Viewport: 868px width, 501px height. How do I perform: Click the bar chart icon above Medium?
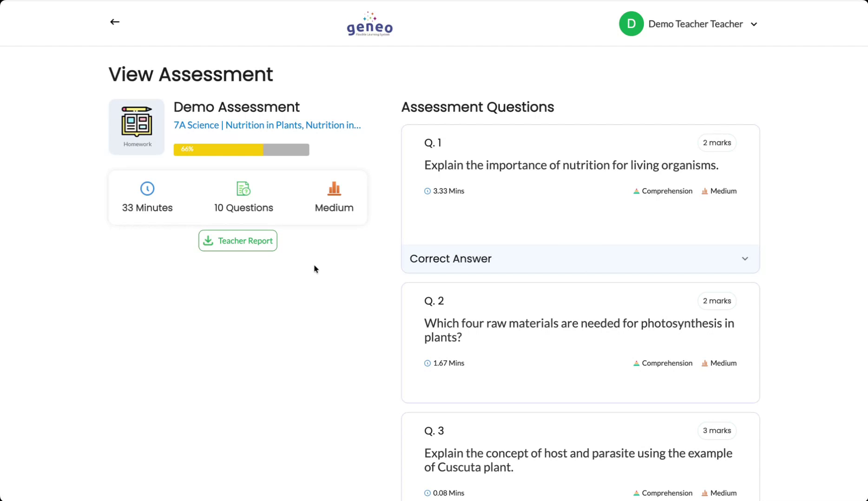tap(334, 189)
